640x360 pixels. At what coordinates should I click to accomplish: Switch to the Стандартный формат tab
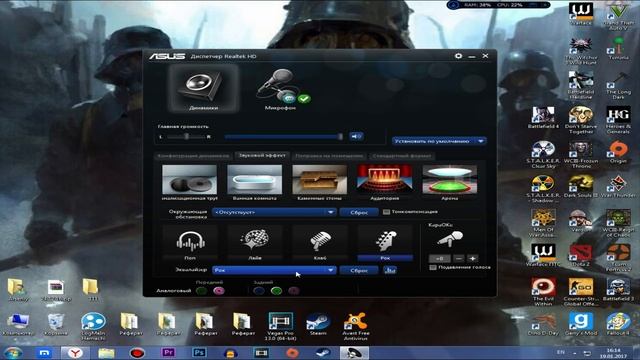(402, 156)
